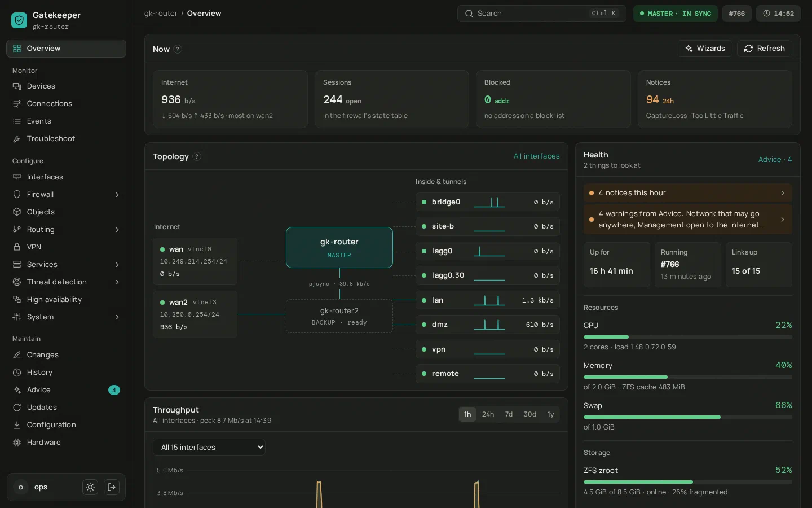Select the gk-router MASTER node
The height and width of the screenshot is (508, 812).
click(339, 248)
